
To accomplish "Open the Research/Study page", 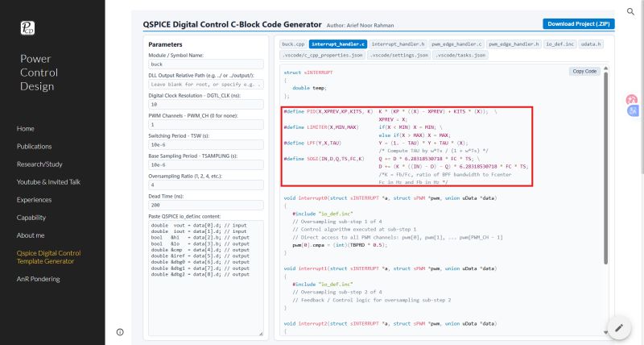I will (x=39, y=164).
